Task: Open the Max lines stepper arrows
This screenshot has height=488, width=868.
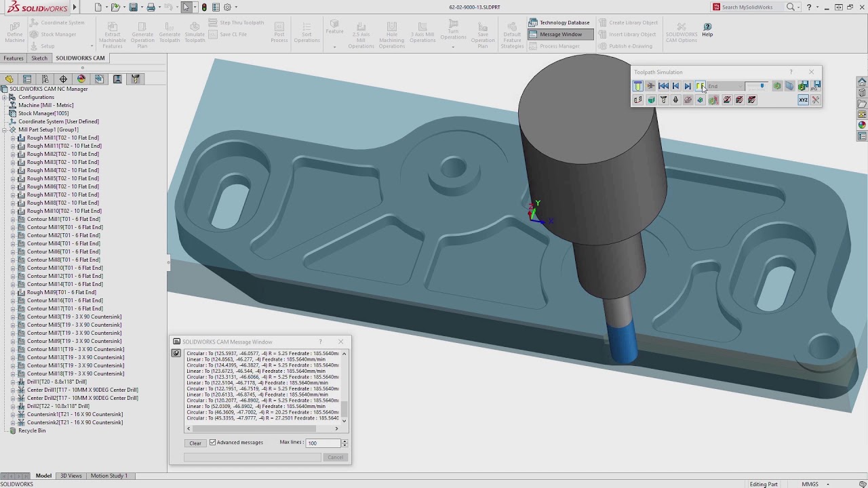Action: click(344, 443)
